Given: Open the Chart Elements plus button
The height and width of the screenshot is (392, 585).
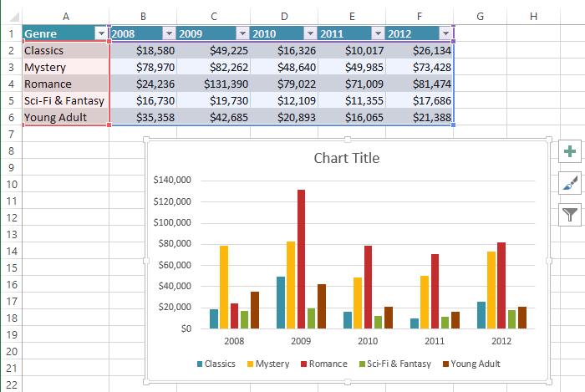Looking at the screenshot, I should 570,151.
